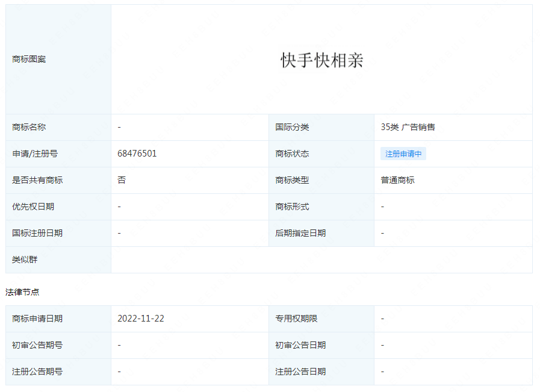Click the 商标图案 row label
The height and width of the screenshot is (392, 540).
click(29, 59)
